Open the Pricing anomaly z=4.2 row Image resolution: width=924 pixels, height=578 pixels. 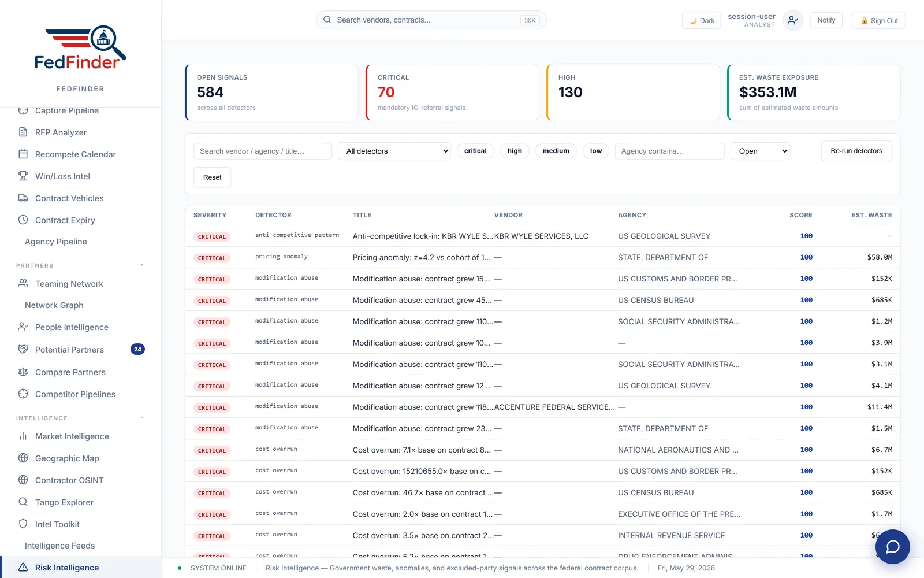(x=543, y=257)
